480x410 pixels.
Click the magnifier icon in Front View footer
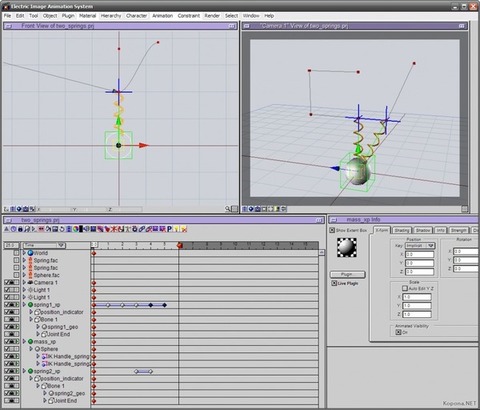(228, 209)
